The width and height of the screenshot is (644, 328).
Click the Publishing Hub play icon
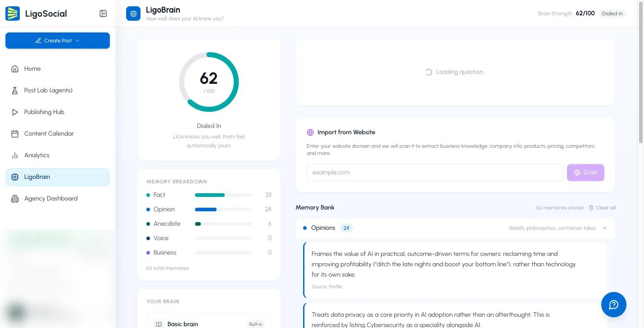[x=15, y=112]
